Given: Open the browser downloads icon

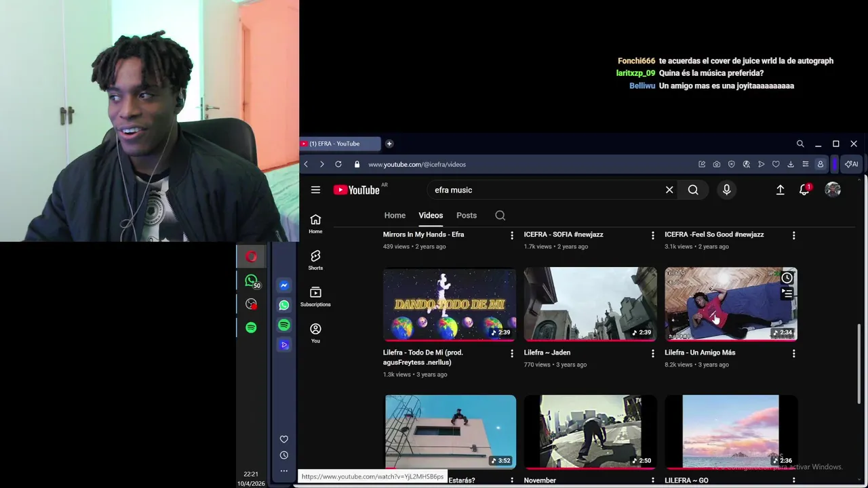Looking at the screenshot, I should coord(791,164).
